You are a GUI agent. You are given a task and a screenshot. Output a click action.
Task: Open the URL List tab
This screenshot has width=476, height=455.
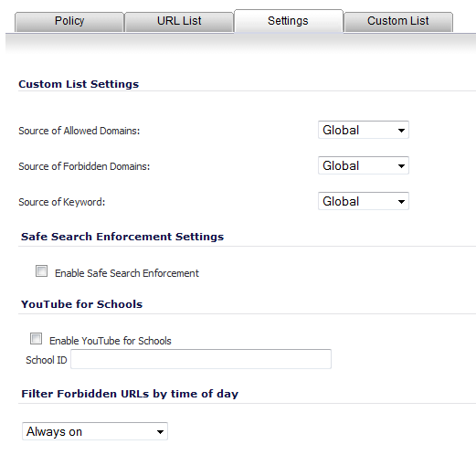pos(179,22)
